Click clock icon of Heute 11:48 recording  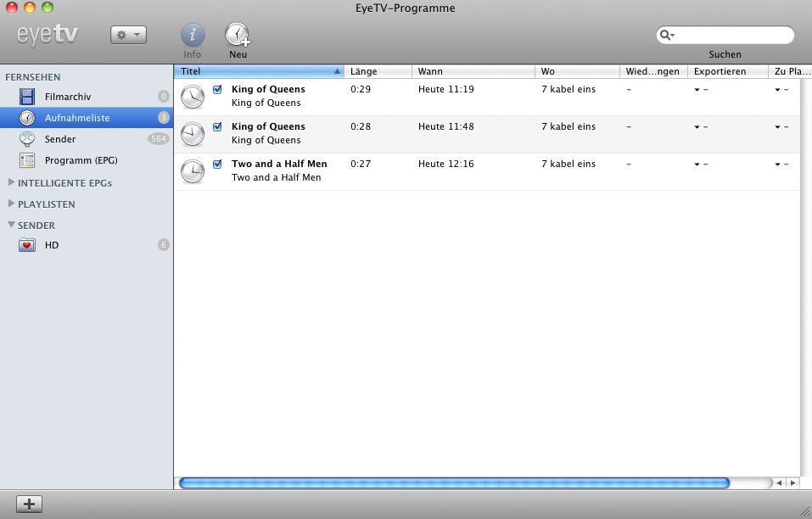(x=193, y=134)
